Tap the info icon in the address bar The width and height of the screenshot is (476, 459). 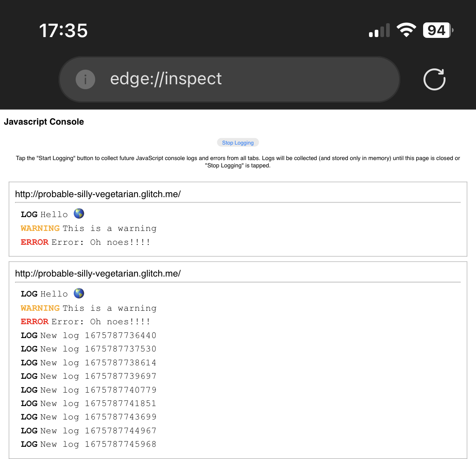85,79
